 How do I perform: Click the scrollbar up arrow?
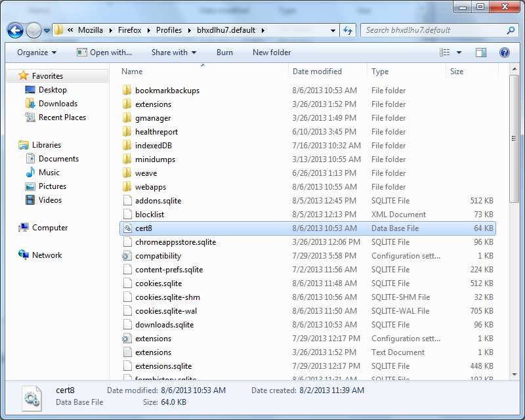point(514,70)
